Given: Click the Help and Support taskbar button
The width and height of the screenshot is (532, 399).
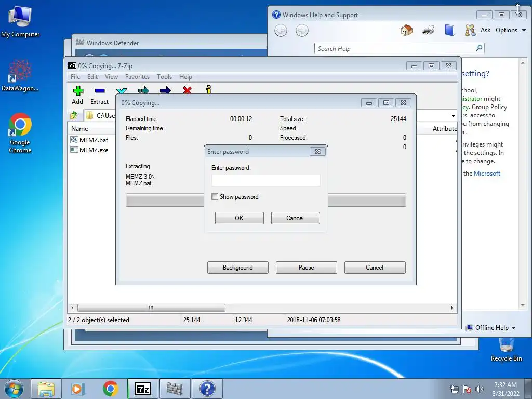Looking at the screenshot, I should (207, 389).
